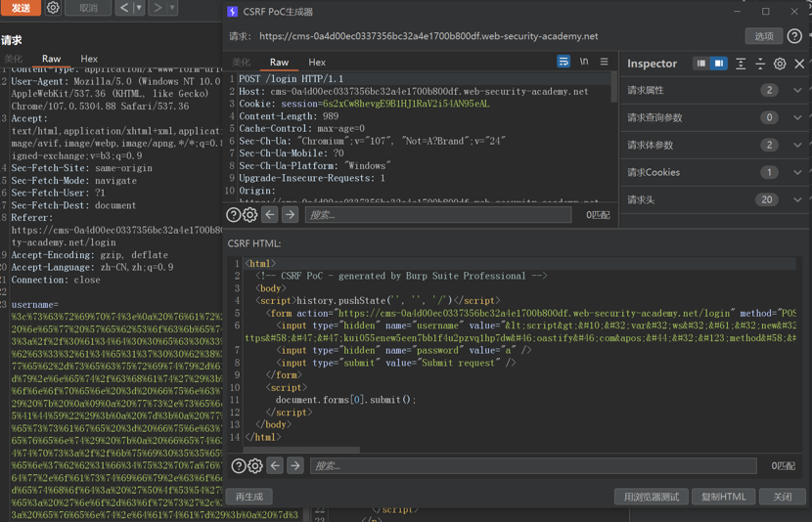Click Connection: close header in left panel
The image size is (812, 522).
[56, 280]
